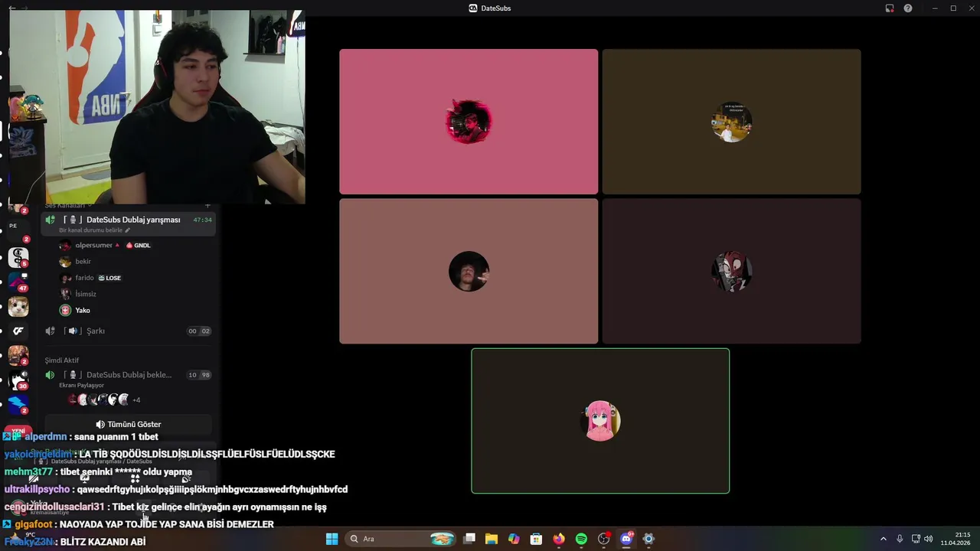Join the Şarkı voice channel
This screenshot has width=980, height=551.
pos(129,331)
